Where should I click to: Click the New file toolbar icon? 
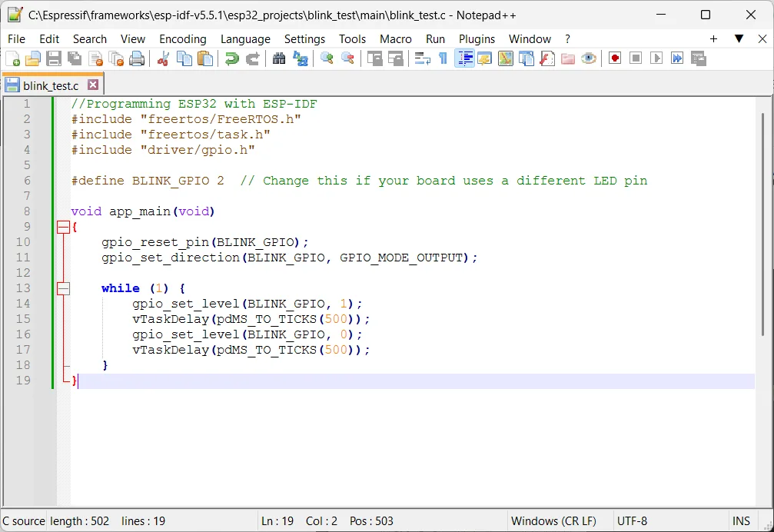click(13, 58)
